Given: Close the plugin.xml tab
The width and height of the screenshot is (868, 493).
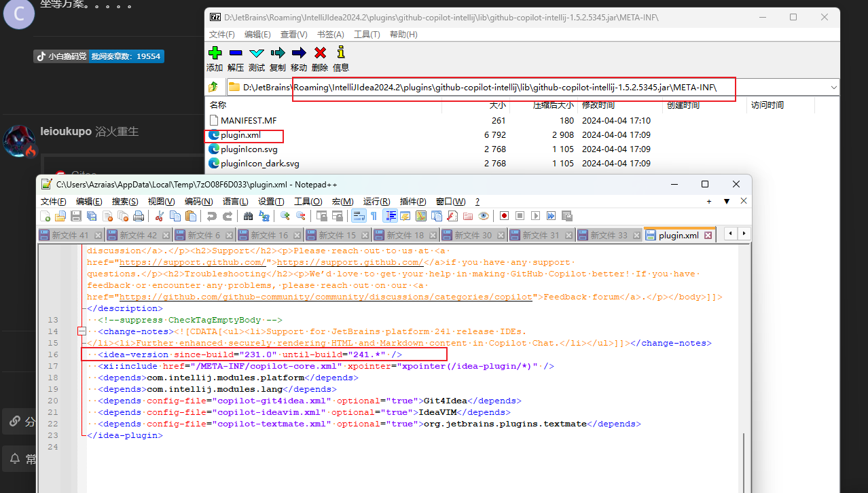Looking at the screenshot, I should point(708,236).
